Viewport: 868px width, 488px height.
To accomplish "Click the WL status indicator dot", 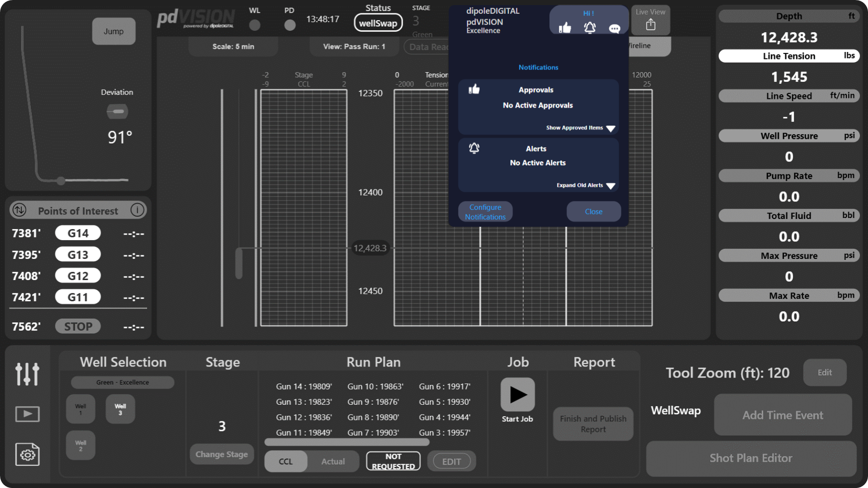I will click(255, 25).
